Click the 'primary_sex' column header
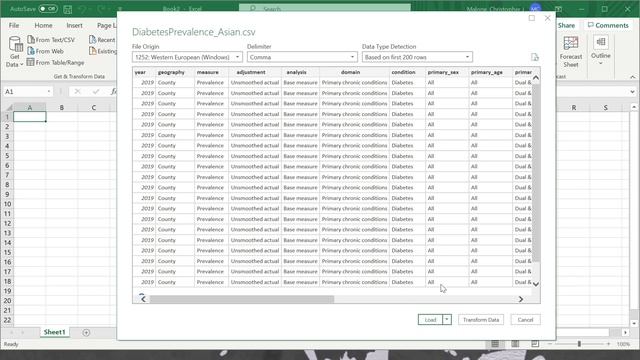 [x=447, y=72]
